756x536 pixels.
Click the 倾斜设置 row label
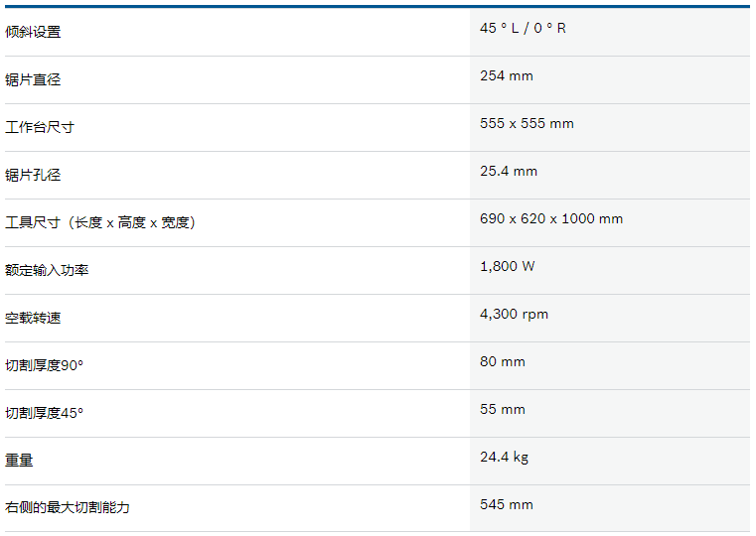tap(33, 32)
